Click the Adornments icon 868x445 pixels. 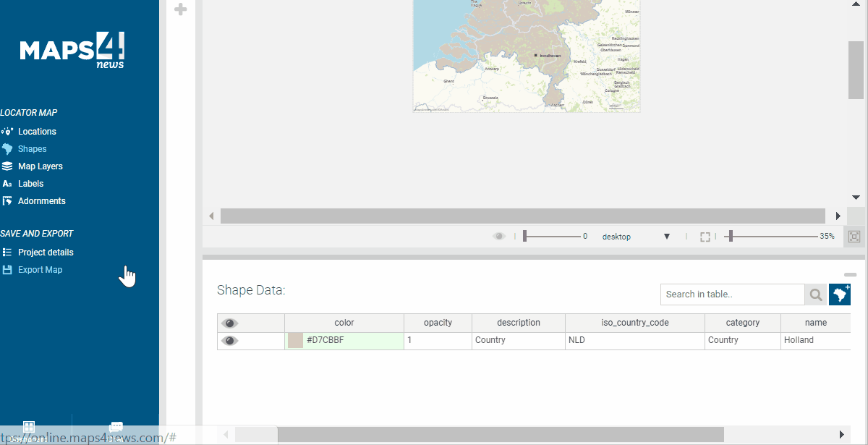(7, 201)
